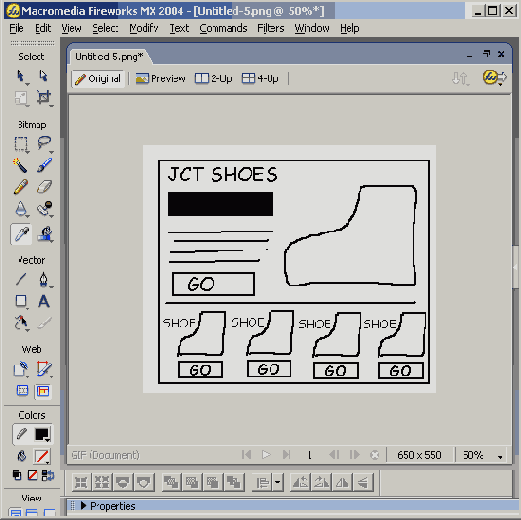Open the Edit menu

click(43, 28)
